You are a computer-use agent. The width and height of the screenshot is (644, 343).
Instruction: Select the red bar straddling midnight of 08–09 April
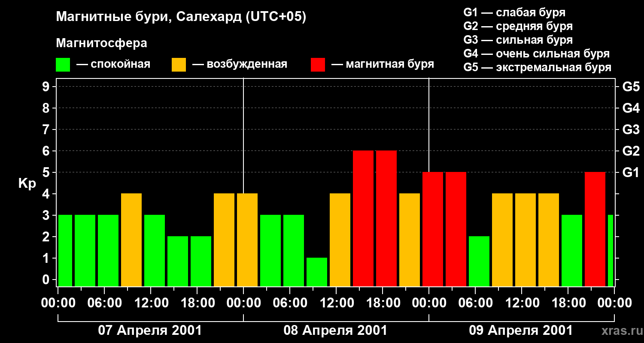coord(433,229)
